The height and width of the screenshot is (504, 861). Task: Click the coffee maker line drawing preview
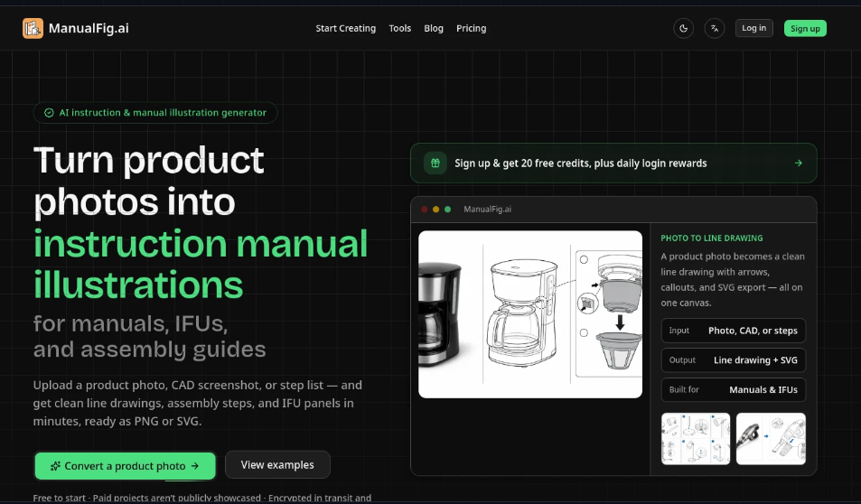[x=530, y=314]
